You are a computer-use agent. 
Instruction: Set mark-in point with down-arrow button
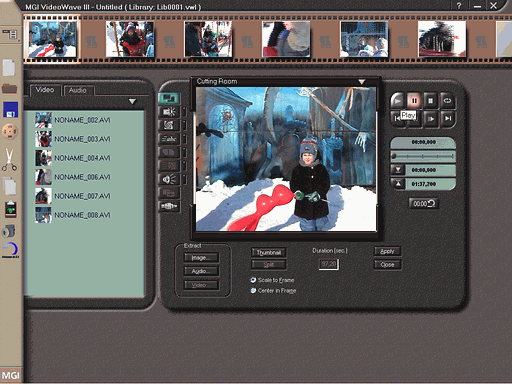pos(398,170)
